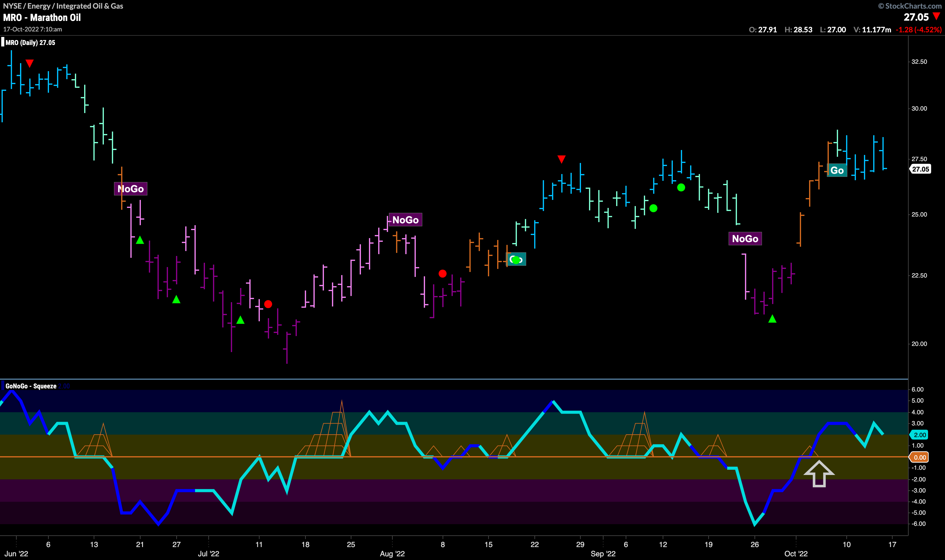The width and height of the screenshot is (945, 560).
Task: Click the August NoGo trend label
Action: click(x=406, y=220)
